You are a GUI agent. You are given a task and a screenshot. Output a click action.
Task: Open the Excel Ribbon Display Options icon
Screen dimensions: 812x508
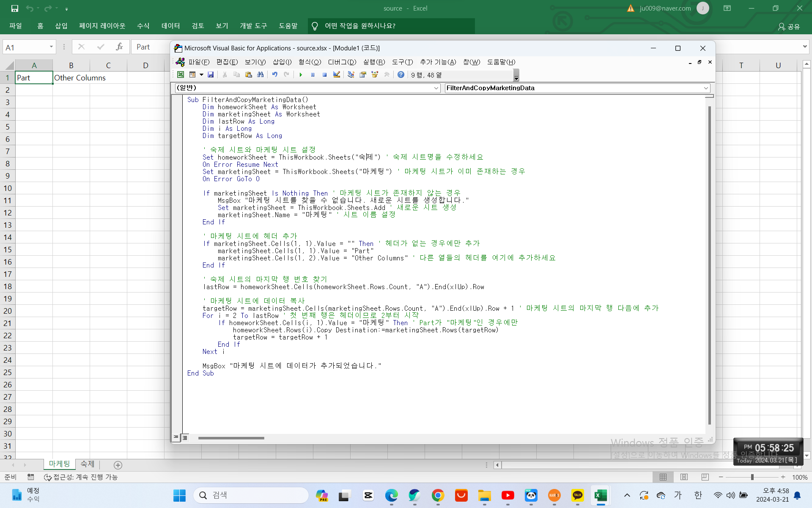pos(727,8)
